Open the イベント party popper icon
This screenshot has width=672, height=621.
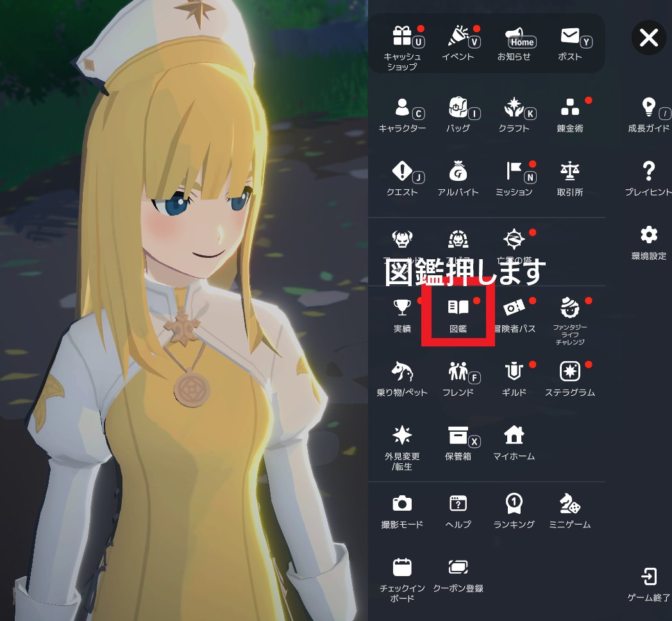pos(458,36)
